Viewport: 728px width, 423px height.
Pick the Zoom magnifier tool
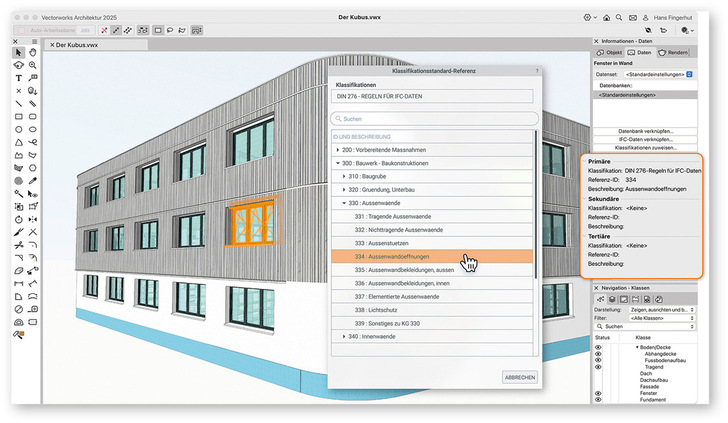pyautogui.click(x=33, y=65)
